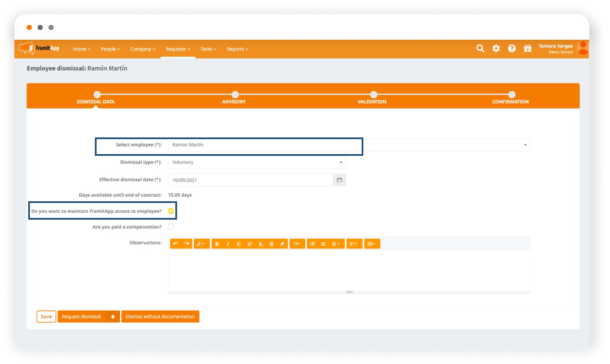Toggle italic formatting in Observations toolbar
This screenshot has height=364, width=610.
(228, 244)
